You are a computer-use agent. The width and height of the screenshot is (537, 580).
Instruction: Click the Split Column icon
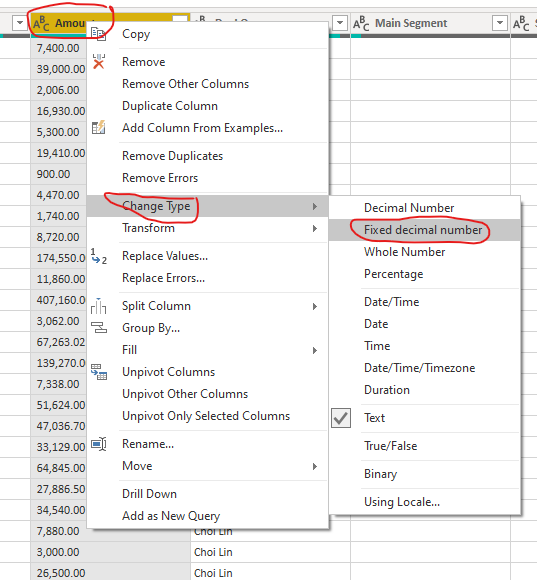coord(99,306)
